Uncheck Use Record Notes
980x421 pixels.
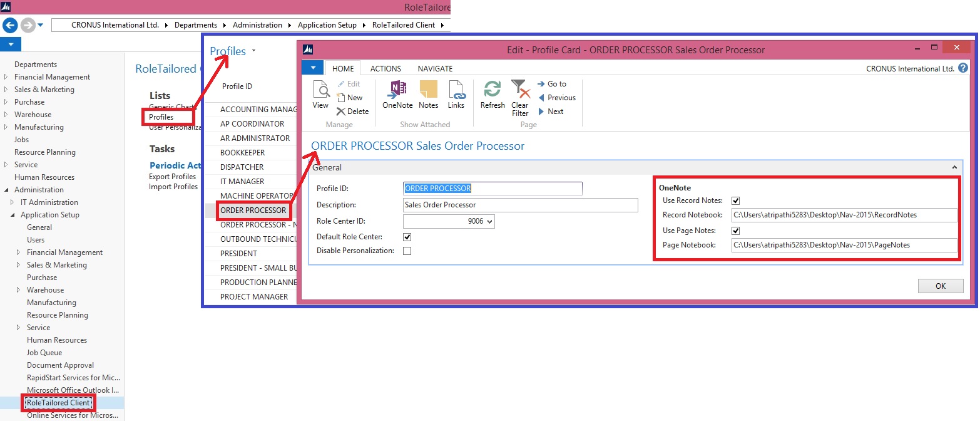(x=736, y=200)
